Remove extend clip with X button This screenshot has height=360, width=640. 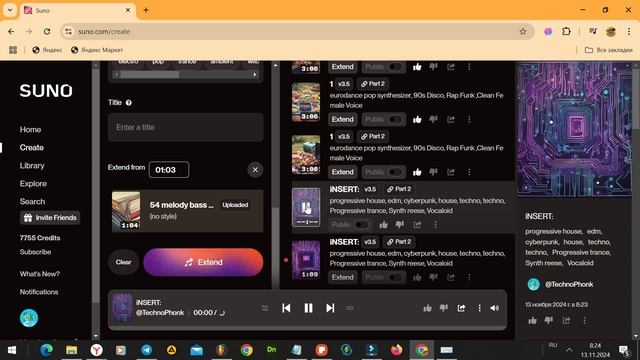[x=255, y=170]
